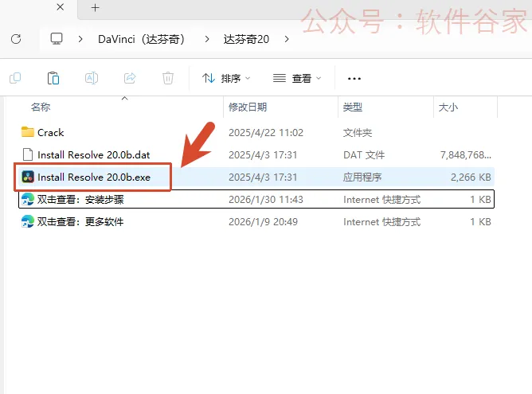Click the date 2025/4/22 11:02 of Crack

(266, 133)
